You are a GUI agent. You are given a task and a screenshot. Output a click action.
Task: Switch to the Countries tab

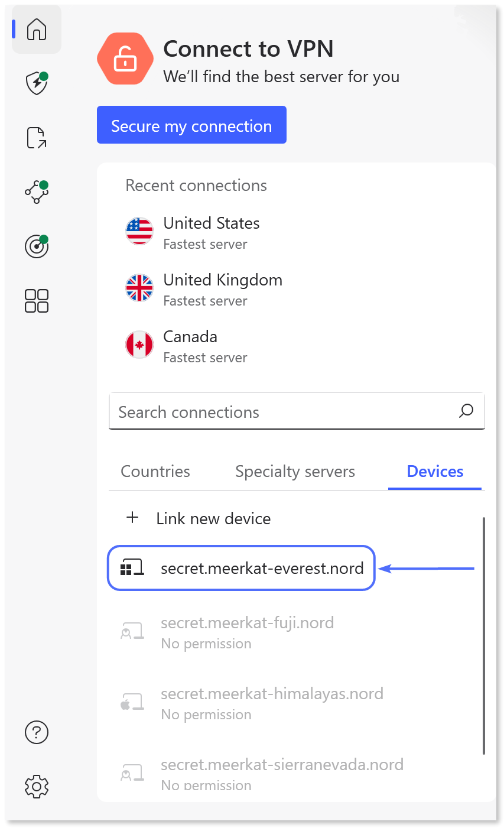pyautogui.click(x=155, y=471)
